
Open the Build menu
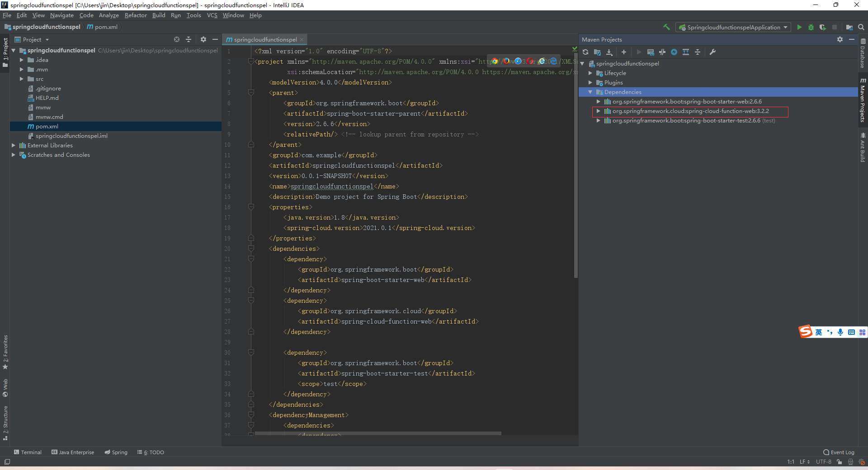coord(159,15)
